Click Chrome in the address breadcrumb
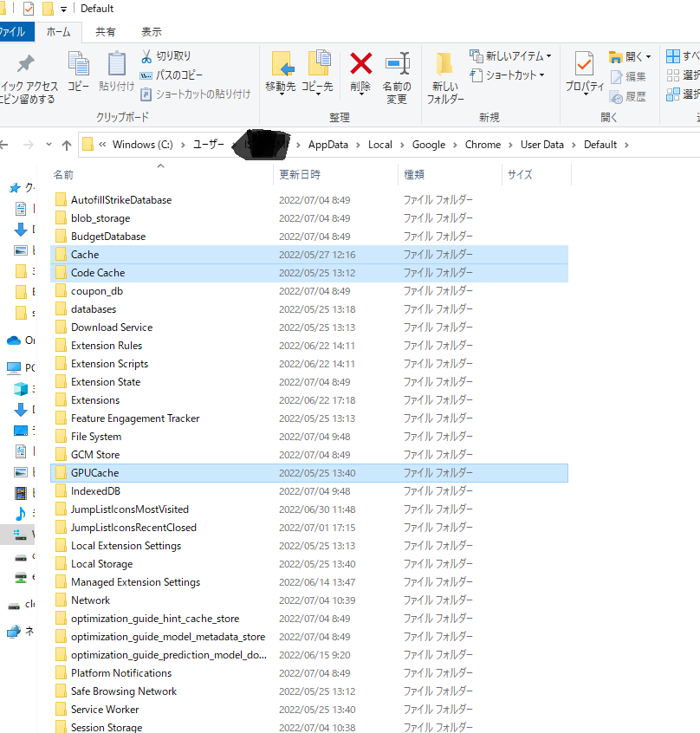 click(x=483, y=145)
